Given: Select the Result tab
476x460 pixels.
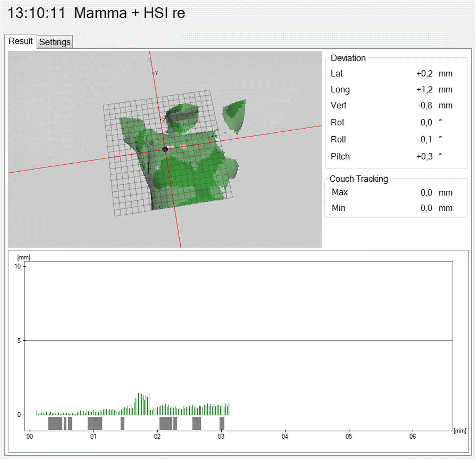Looking at the screenshot, I should pos(20,41).
